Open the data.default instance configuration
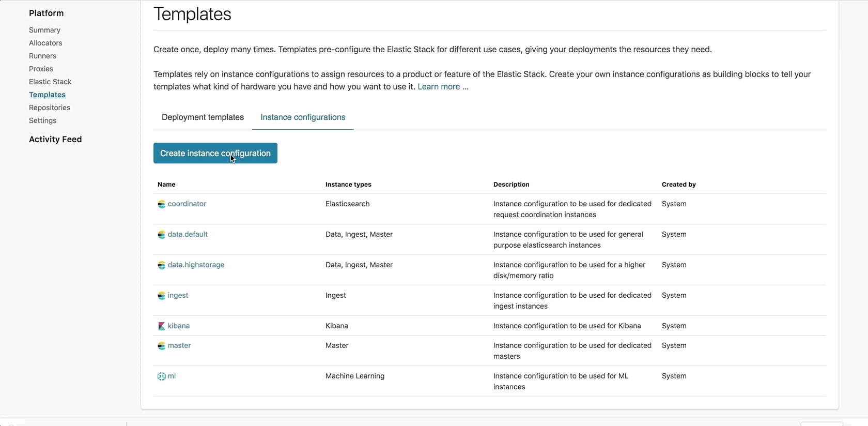 [188, 234]
